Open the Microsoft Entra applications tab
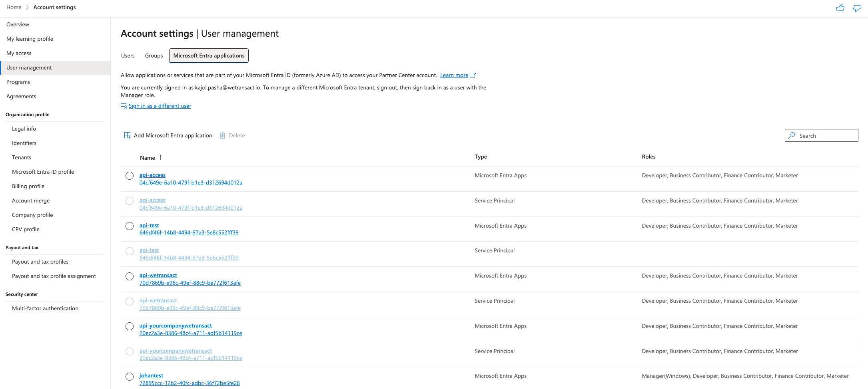Screen dimensions: 868x389 (209, 56)
